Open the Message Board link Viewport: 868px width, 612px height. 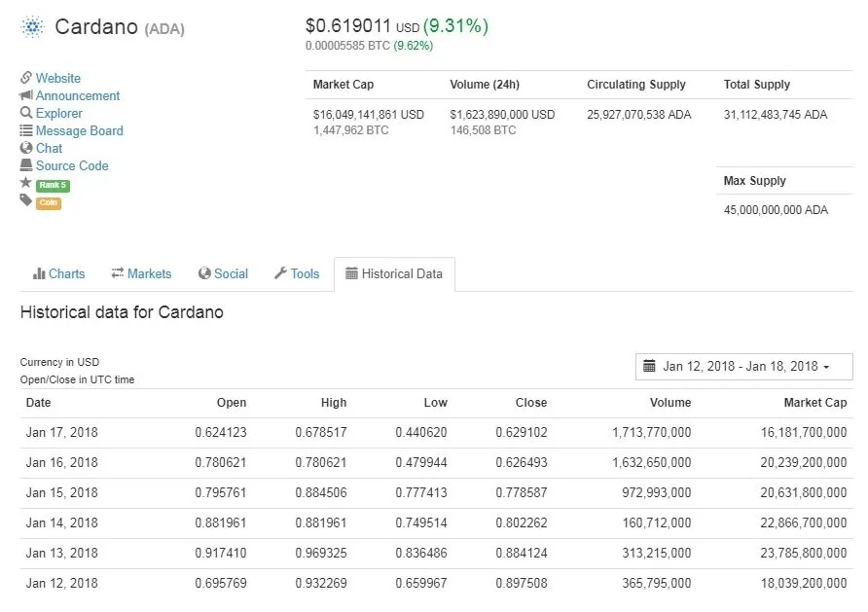79,130
